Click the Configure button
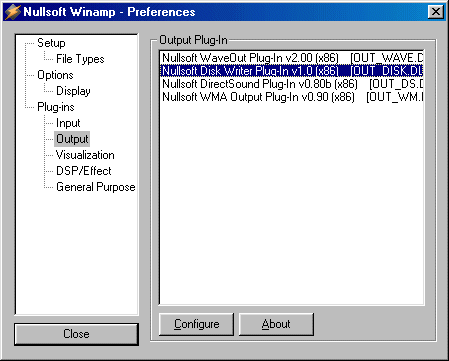This screenshot has height=361, width=449. pos(196,324)
